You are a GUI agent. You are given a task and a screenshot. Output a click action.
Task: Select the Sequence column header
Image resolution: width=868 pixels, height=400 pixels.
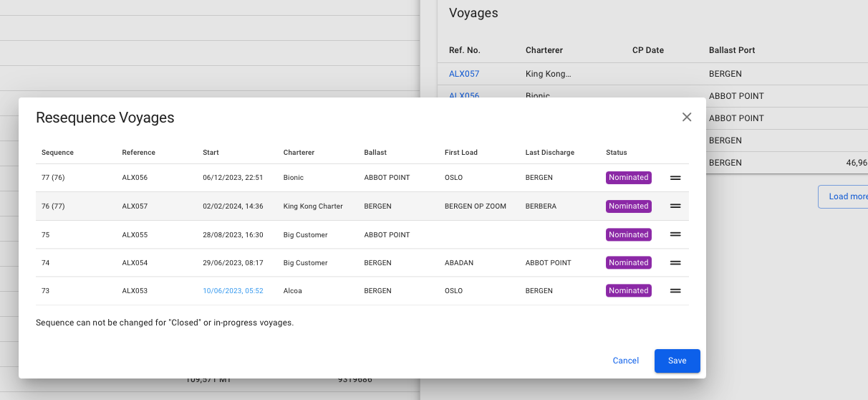pos(57,153)
